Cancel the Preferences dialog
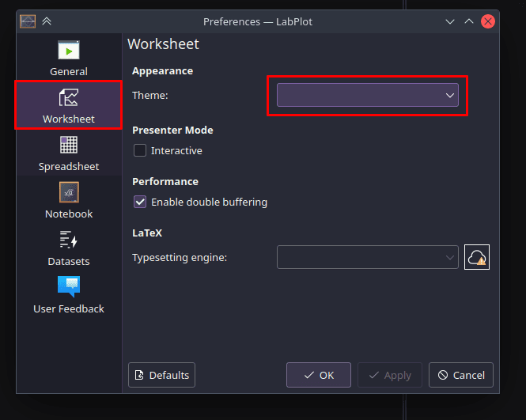This screenshot has width=526, height=420. tap(461, 375)
